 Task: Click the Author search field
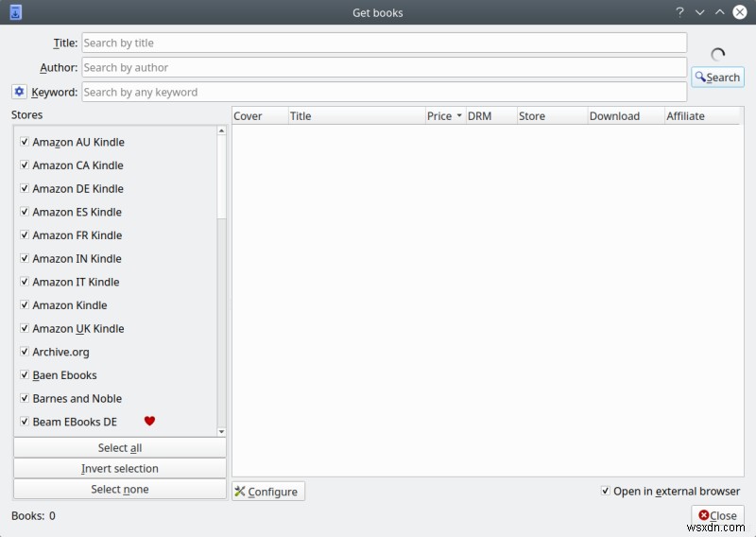tap(385, 67)
